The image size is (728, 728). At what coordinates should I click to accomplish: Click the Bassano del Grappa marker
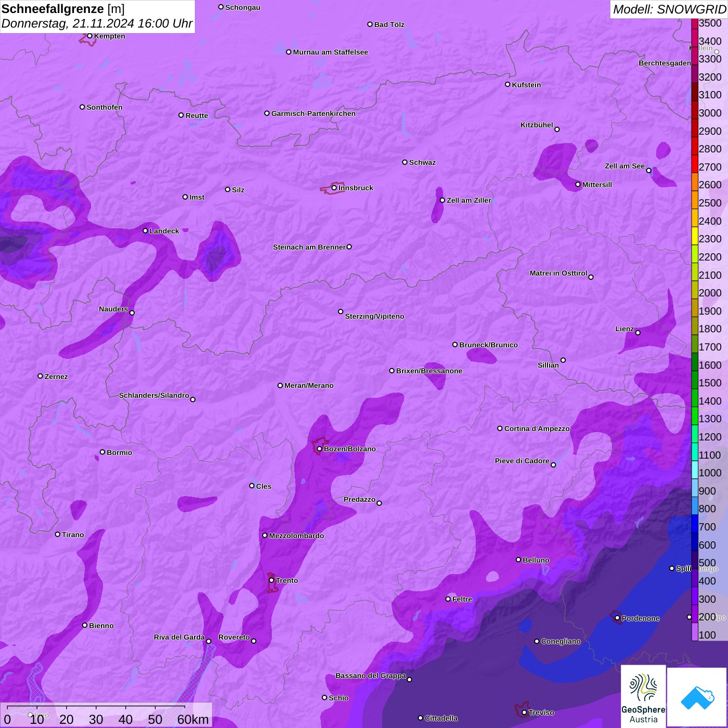pos(409,680)
